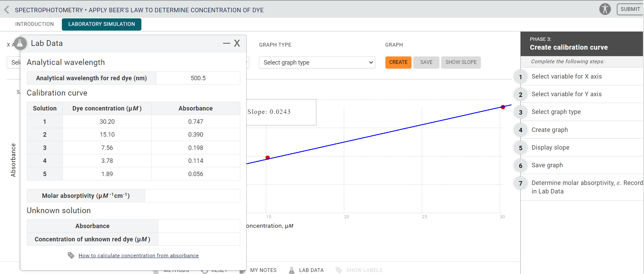
Task: Click the tag icon beside the help link
Action: point(71,255)
